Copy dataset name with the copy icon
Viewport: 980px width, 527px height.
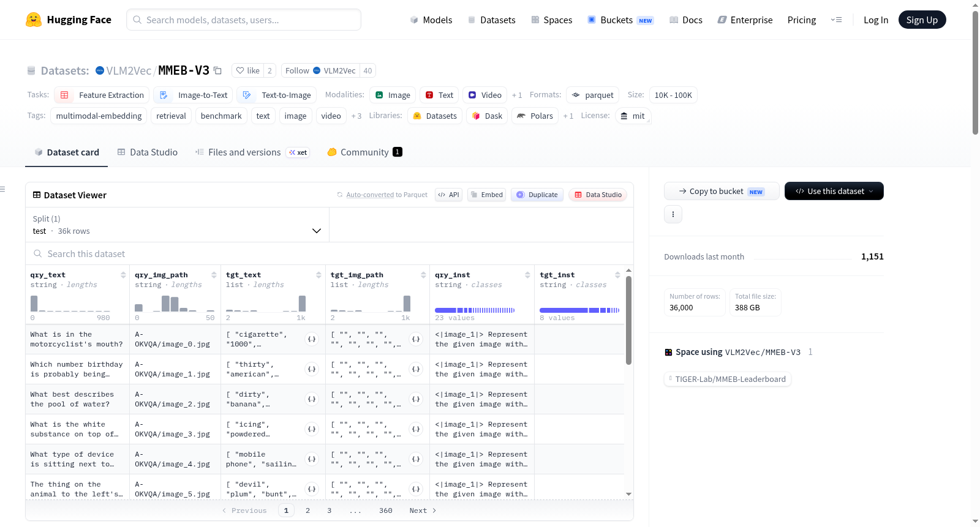(x=217, y=70)
